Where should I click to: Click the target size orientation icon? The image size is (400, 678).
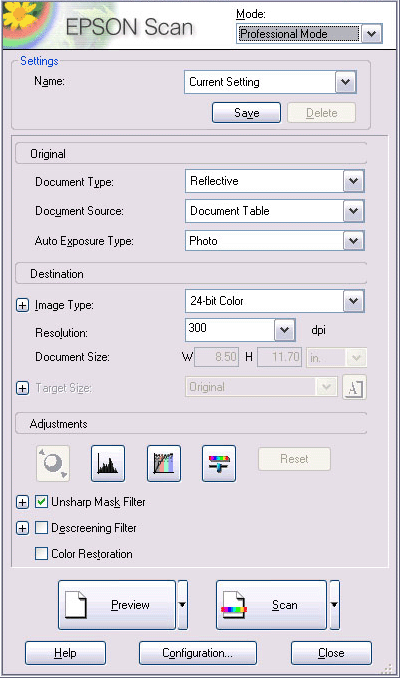point(354,387)
